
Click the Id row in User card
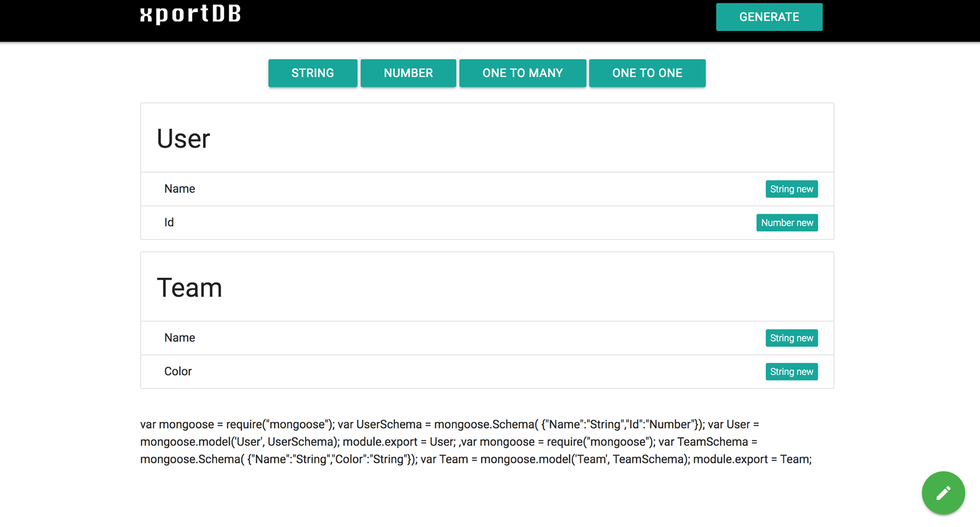(169, 222)
